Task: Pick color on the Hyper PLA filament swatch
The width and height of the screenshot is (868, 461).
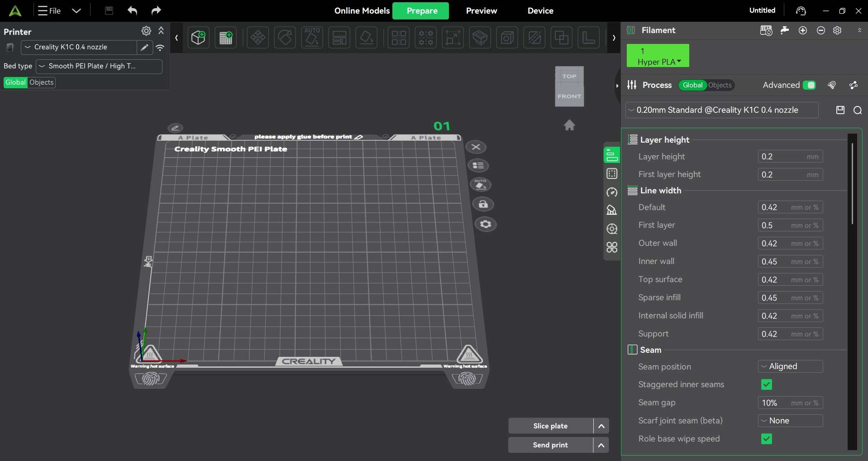Action: (658, 56)
